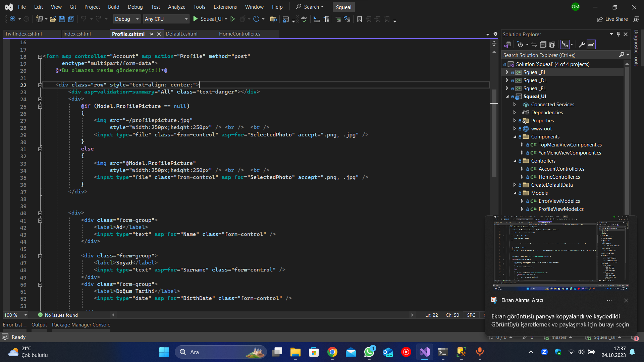This screenshot has width=644, height=362.
Task: Open the Package Manager Console
Action: (81, 324)
